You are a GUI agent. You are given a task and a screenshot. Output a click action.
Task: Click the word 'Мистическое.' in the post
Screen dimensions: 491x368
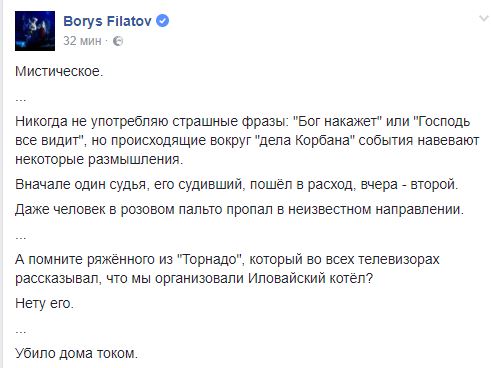click(x=59, y=71)
